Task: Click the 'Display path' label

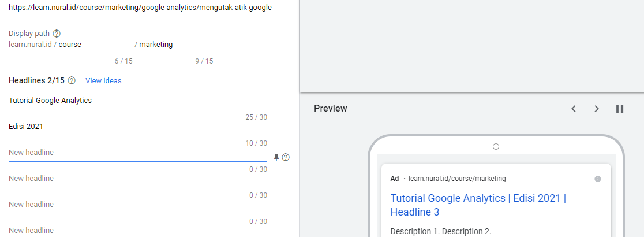Action: 29,34
